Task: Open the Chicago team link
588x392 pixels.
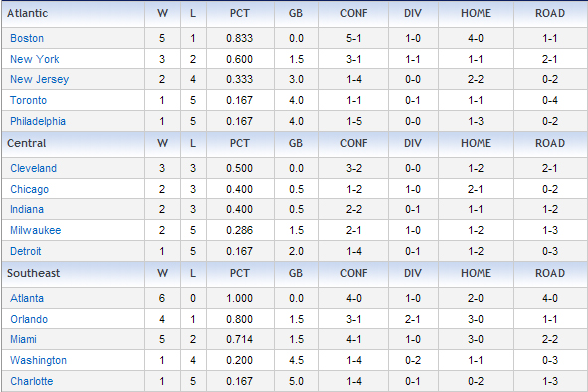Action: [x=29, y=189]
